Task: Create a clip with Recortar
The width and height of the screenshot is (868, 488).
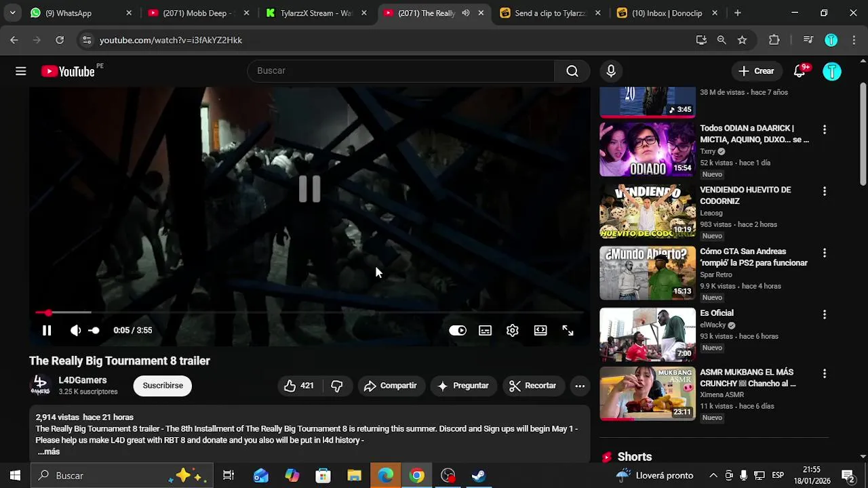Action: coord(533,386)
